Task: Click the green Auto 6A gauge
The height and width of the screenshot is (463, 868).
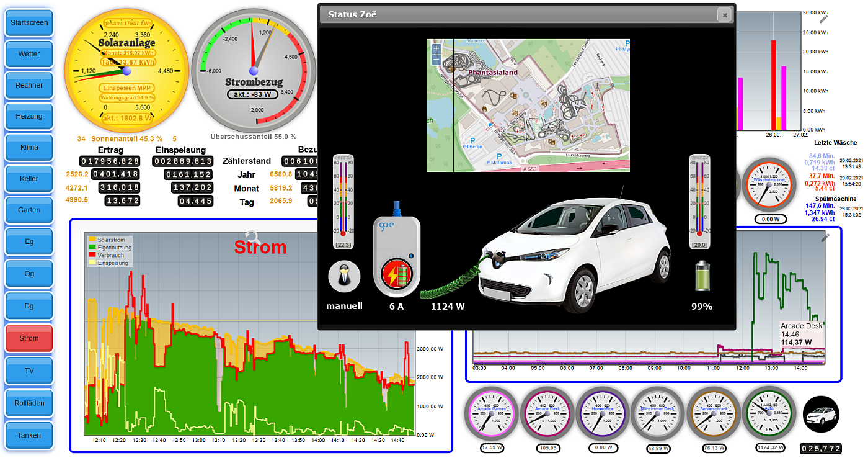Action: click(769, 413)
